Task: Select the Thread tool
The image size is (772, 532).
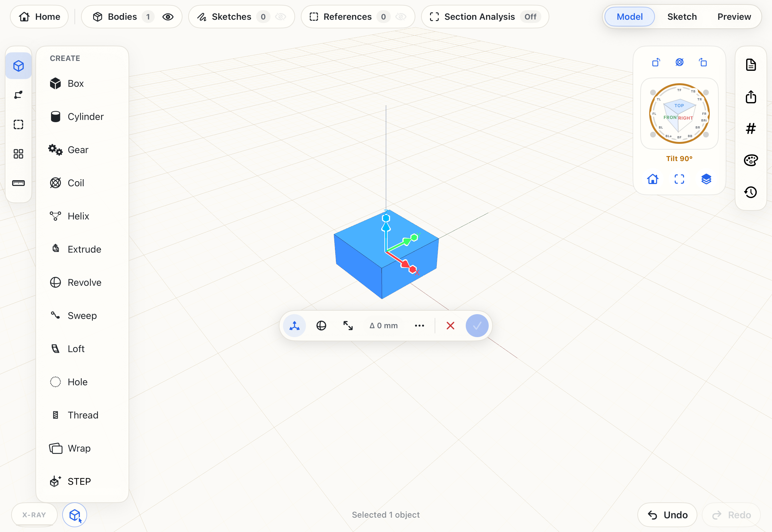Action: pyautogui.click(x=82, y=415)
